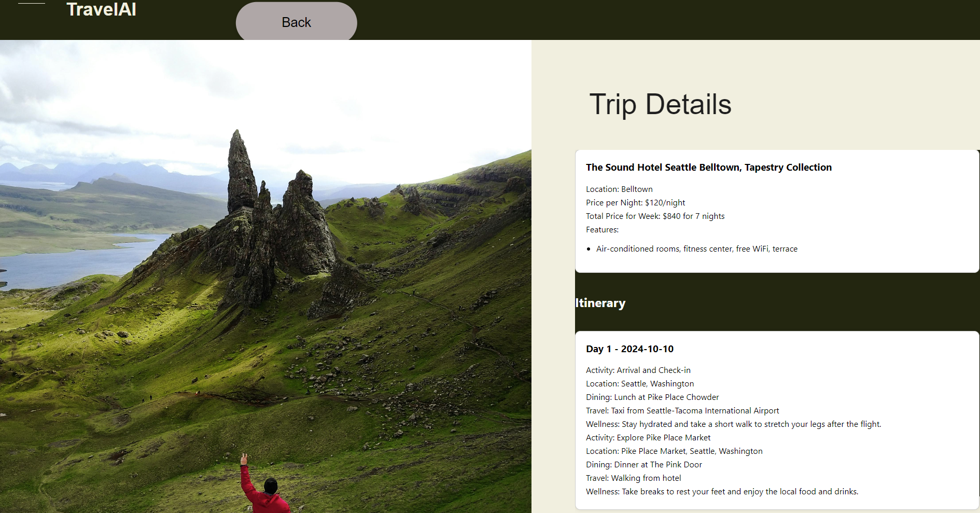
Task: Select the hotel name The Sound Hotel Seattle Belltown
Action: 708,167
